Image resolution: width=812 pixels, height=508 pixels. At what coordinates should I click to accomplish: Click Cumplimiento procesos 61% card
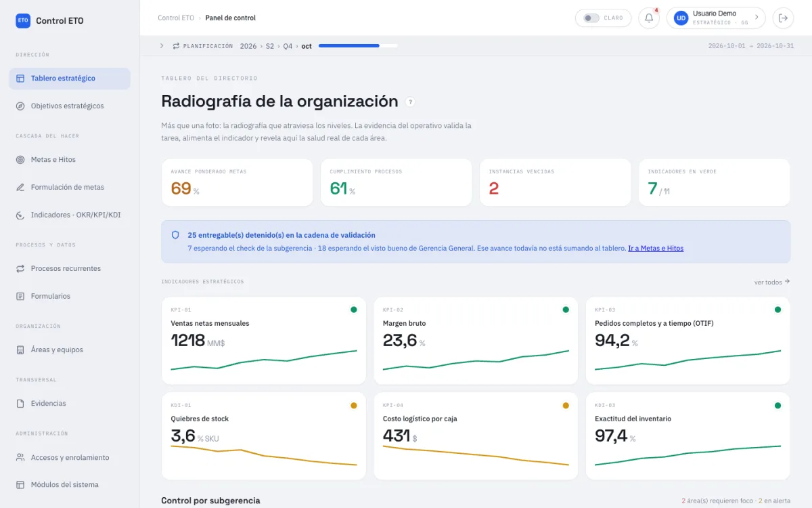click(x=397, y=183)
